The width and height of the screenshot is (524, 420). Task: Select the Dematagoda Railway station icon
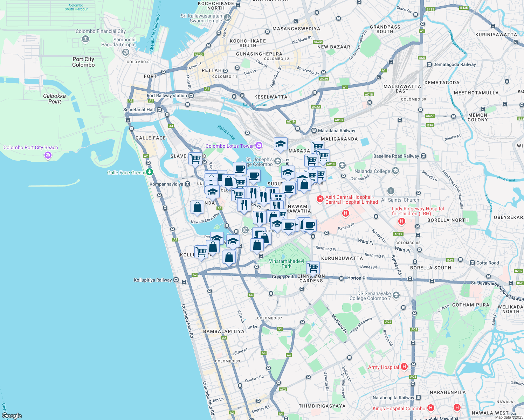[429, 64]
